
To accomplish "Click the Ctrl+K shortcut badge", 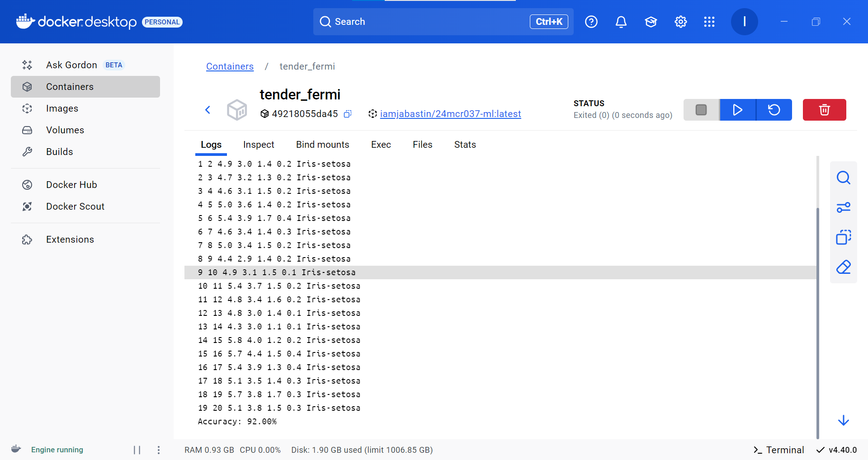I will [x=549, y=22].
